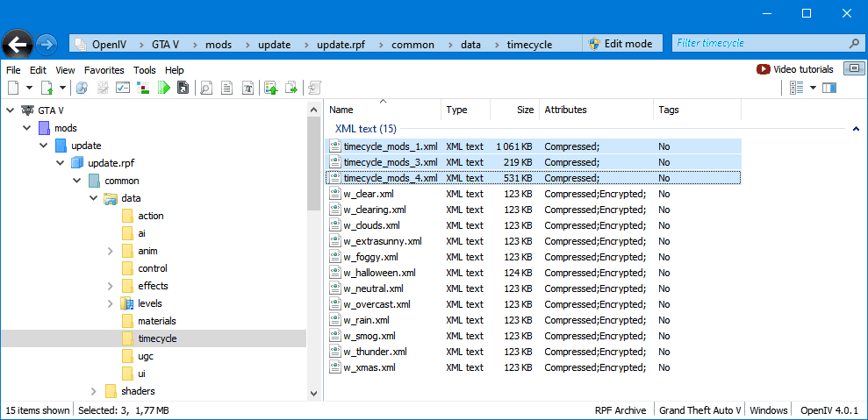
Task: Collapse the update.rpf tree node
Action: tap(61, 163)
